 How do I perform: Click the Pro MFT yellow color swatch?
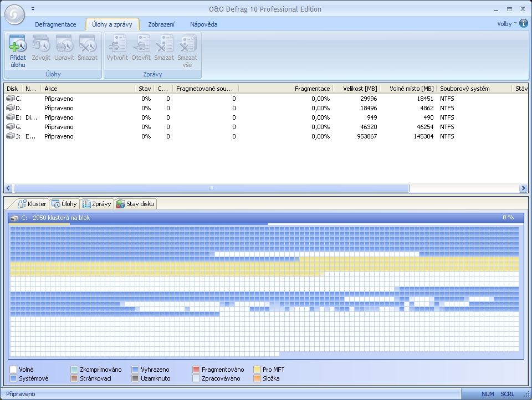[x=257, y=370]
